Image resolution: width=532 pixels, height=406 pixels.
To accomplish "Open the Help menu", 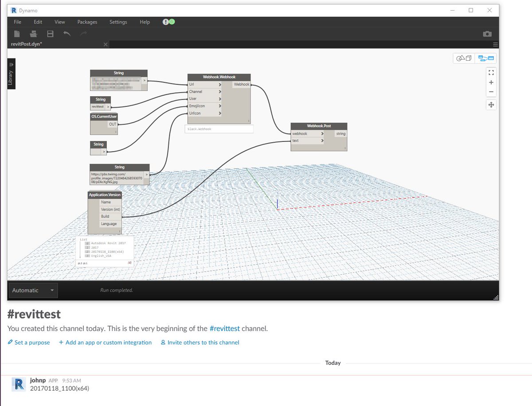I will (x=145, y=22).
